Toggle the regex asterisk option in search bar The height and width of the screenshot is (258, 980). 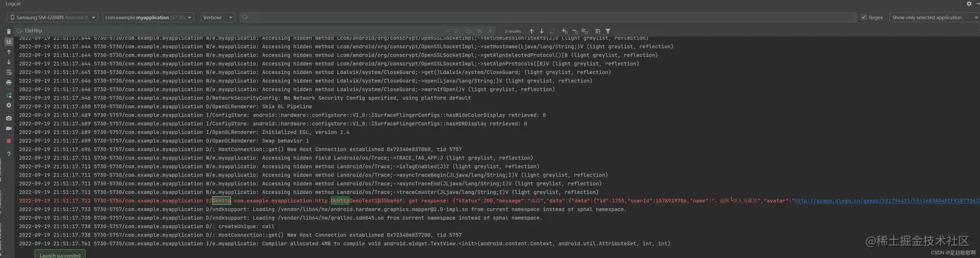tap(489, 31)
